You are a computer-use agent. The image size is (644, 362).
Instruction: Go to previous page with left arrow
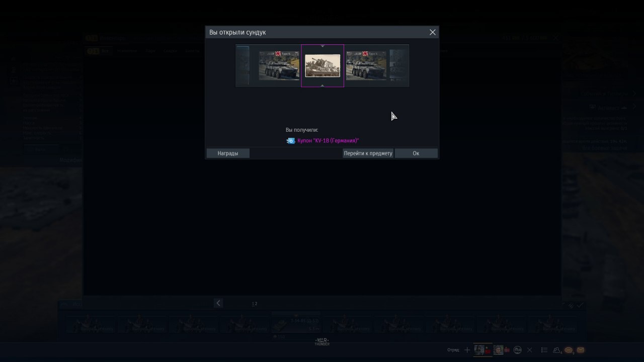[x=218, y=303]
